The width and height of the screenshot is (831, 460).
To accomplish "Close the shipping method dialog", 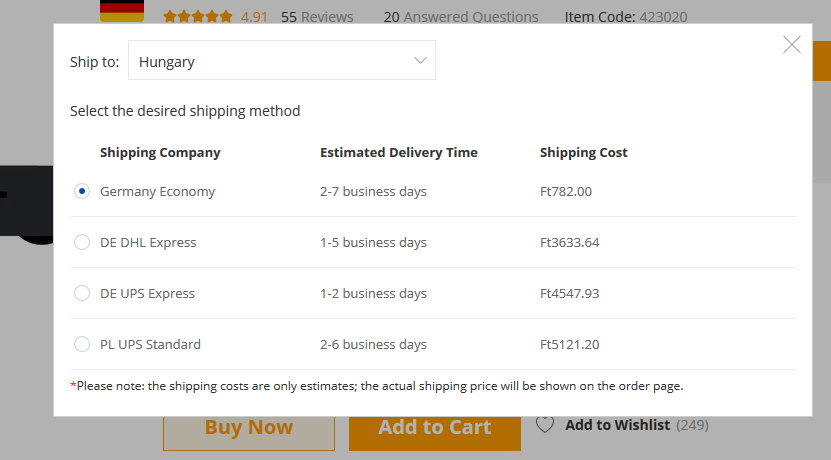I will [x=792, y=45].
